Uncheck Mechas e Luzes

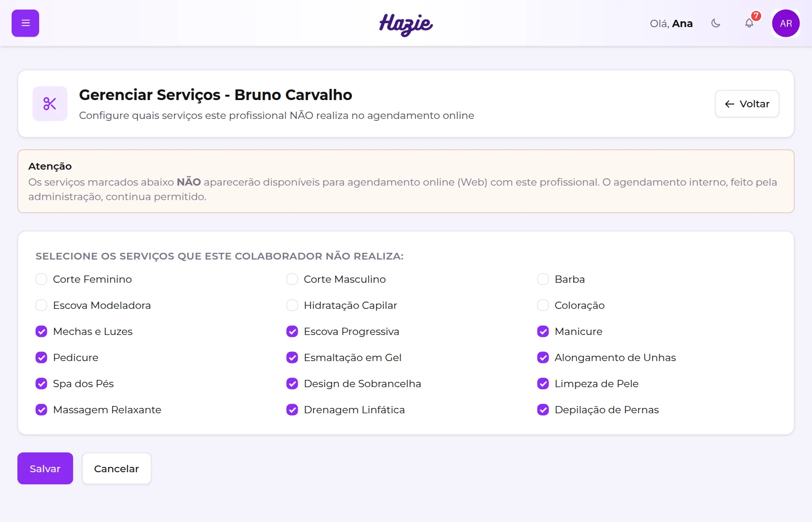pos(42,332)
